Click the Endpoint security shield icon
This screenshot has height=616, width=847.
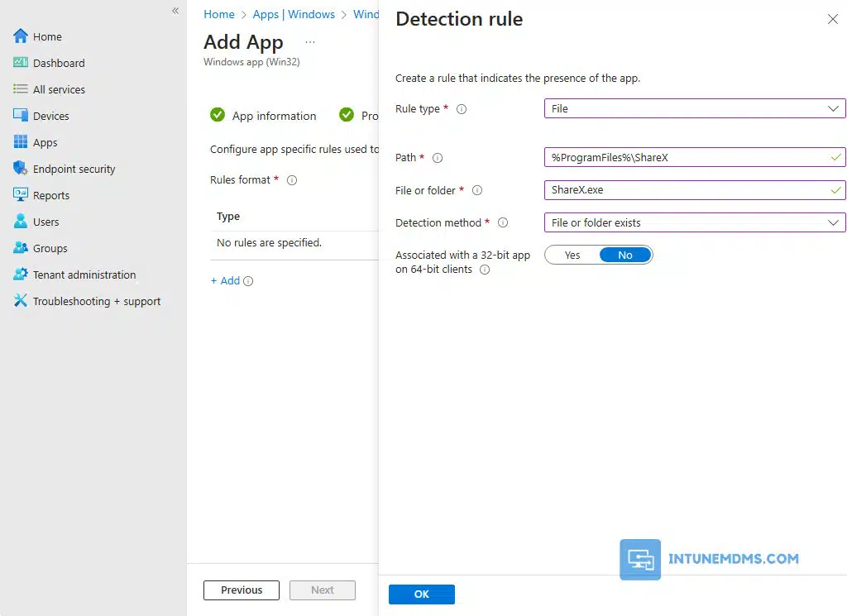point(21,169)
